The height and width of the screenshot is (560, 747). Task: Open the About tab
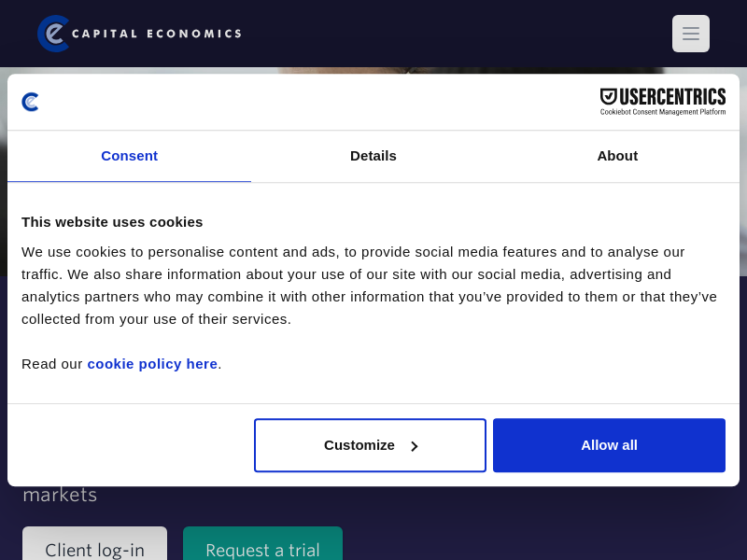(x=617, y=156)
